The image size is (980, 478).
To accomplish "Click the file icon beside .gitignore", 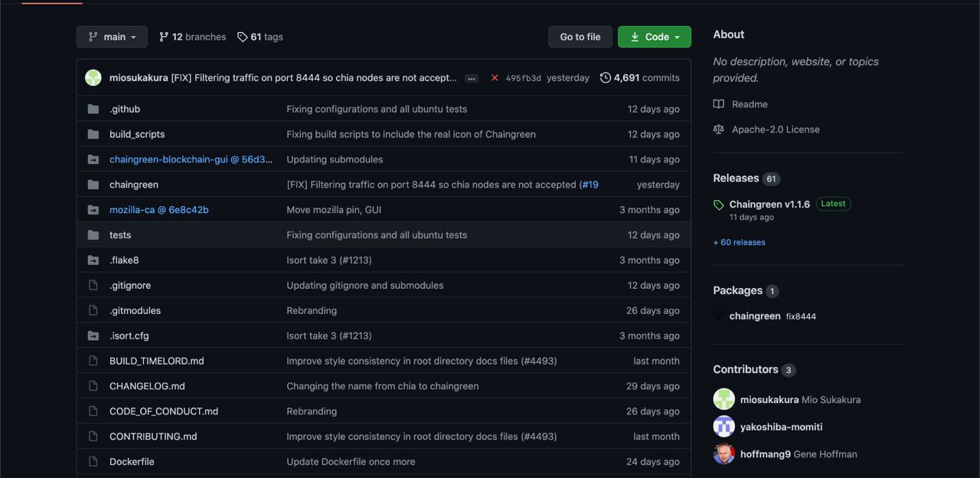I will click(93, 285).
